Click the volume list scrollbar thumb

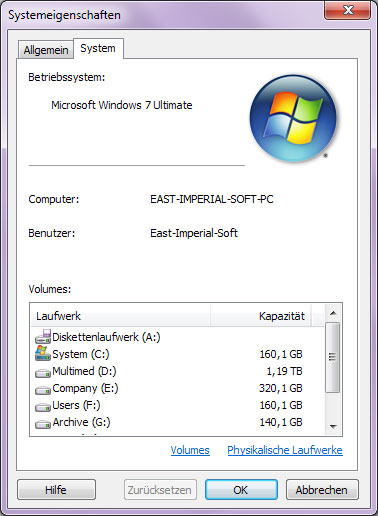[x=333, y=357]
